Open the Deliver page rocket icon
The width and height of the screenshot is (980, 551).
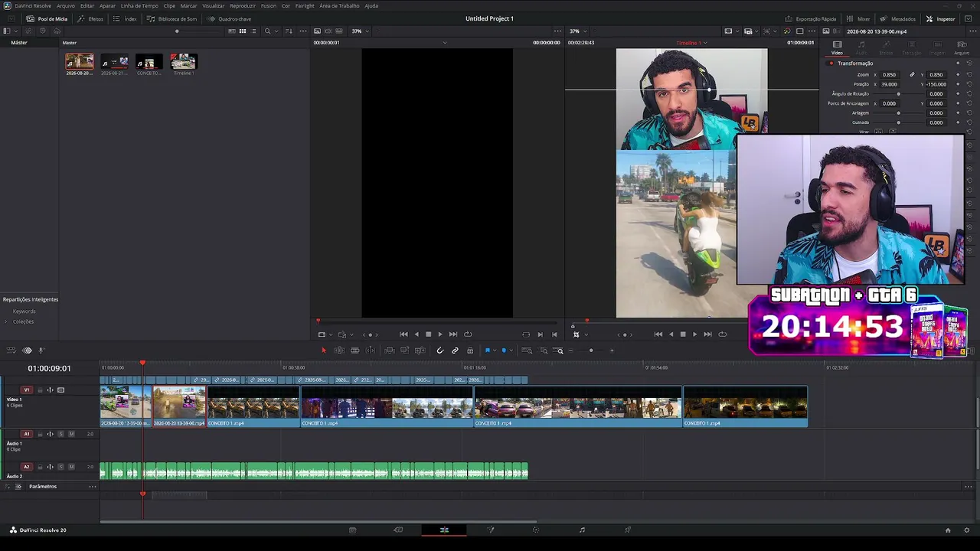click(628, 530)
